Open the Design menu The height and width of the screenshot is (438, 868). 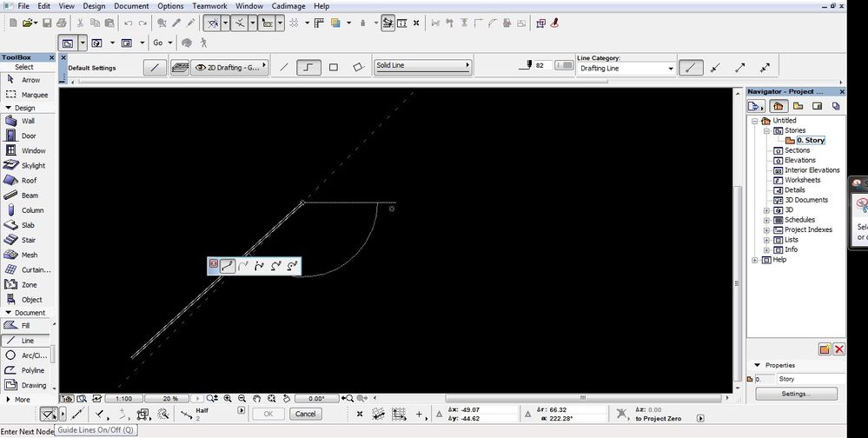click(94, 6)
